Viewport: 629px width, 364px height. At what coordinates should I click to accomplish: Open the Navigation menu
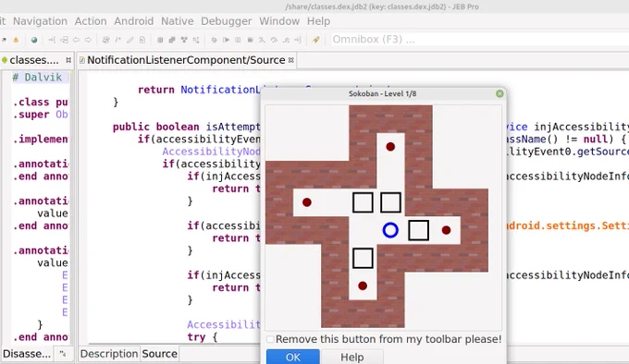point(40,21)
